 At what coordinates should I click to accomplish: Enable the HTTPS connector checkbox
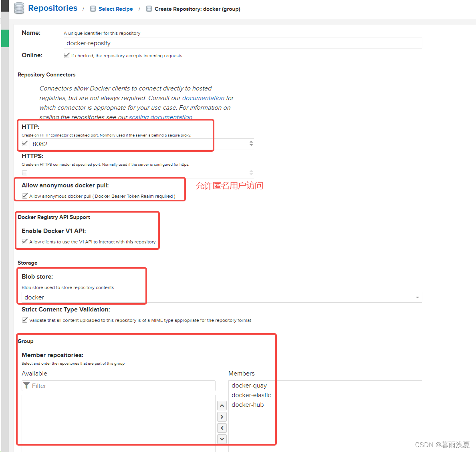pyautogui.click(x=25, y=173)
